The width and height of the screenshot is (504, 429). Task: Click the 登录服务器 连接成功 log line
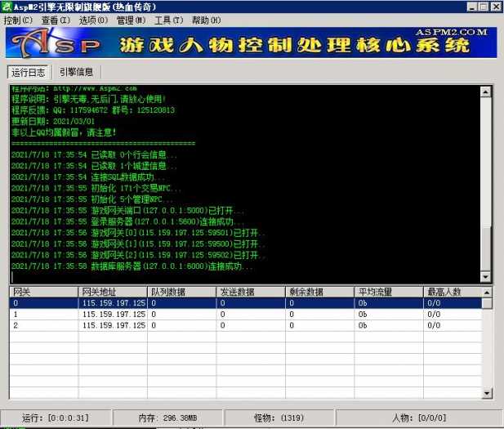(x=128, y=222)
